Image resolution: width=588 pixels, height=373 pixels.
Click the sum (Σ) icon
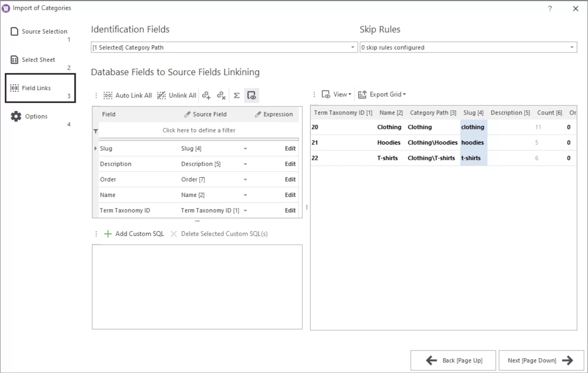237,95
